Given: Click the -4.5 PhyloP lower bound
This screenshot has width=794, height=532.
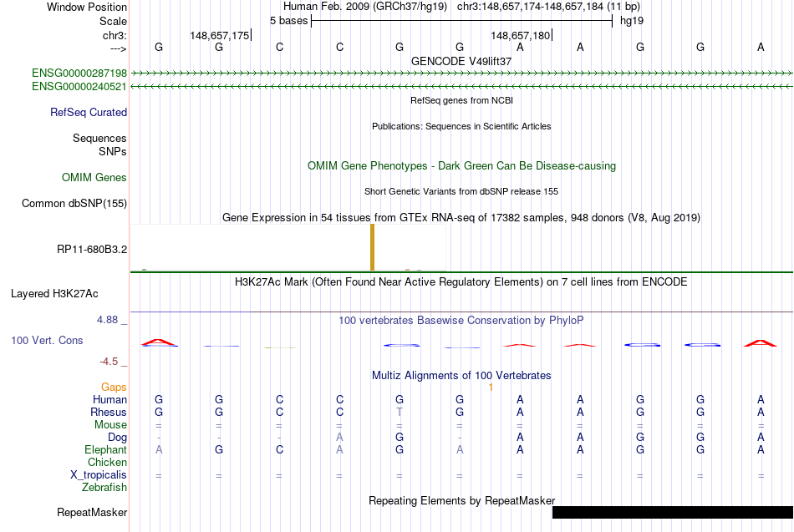Looking at the screenshot, I should (x=109, y=362).
